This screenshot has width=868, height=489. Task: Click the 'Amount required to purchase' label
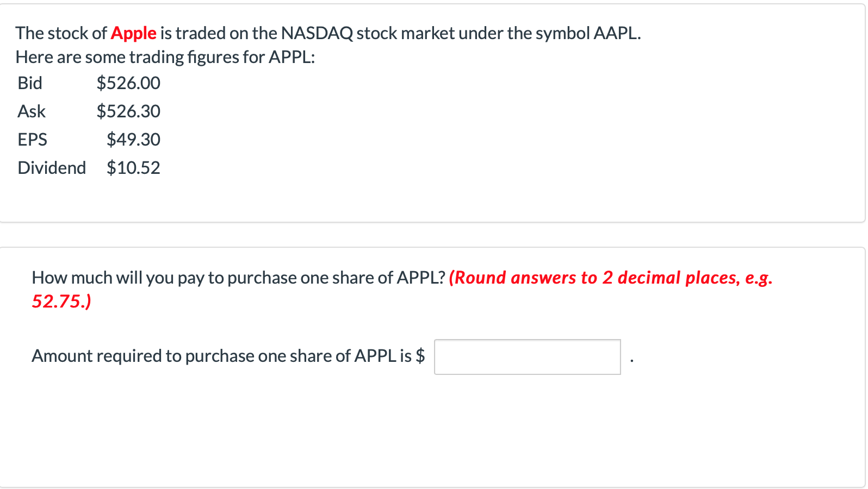tap(222, 356)
